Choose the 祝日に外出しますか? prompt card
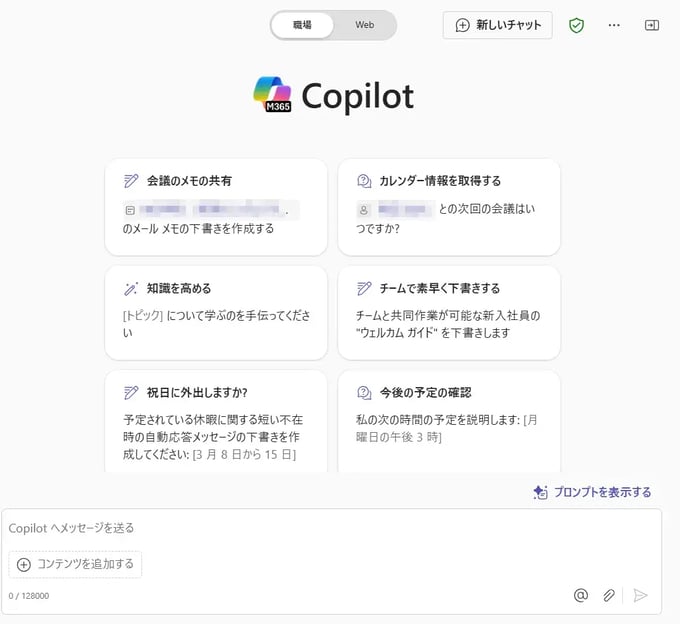The height and width of the screenshot is (624, 680). 216,421
